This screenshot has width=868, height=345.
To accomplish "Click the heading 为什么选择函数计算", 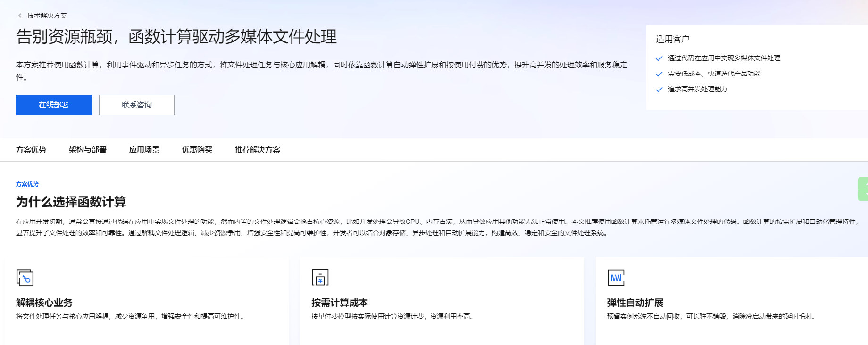I will pos(71,202).
